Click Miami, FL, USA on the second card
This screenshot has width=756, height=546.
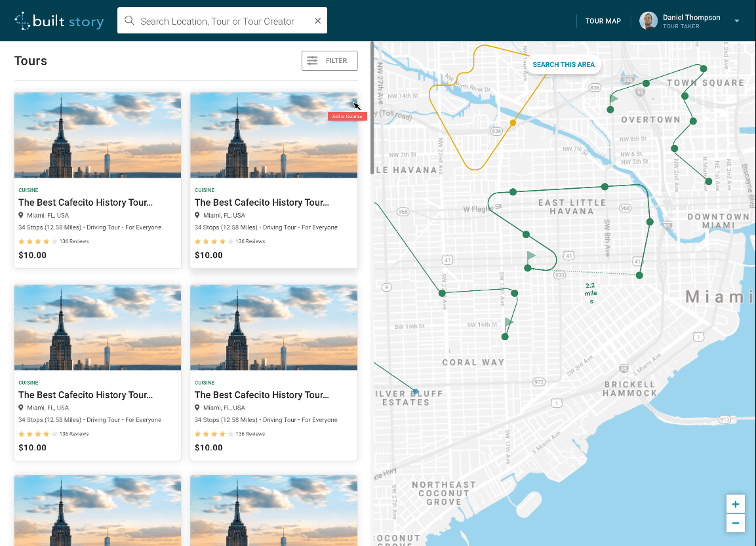(224, 216)
